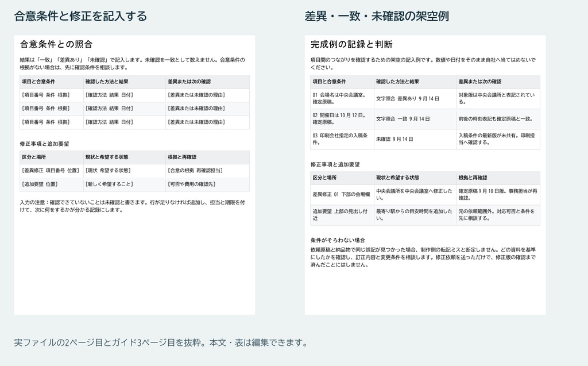Select the cell [合意の根拠 再確認担当]
Image resolution: width=588 pixels, height=366 pixels.
point(207,171)
